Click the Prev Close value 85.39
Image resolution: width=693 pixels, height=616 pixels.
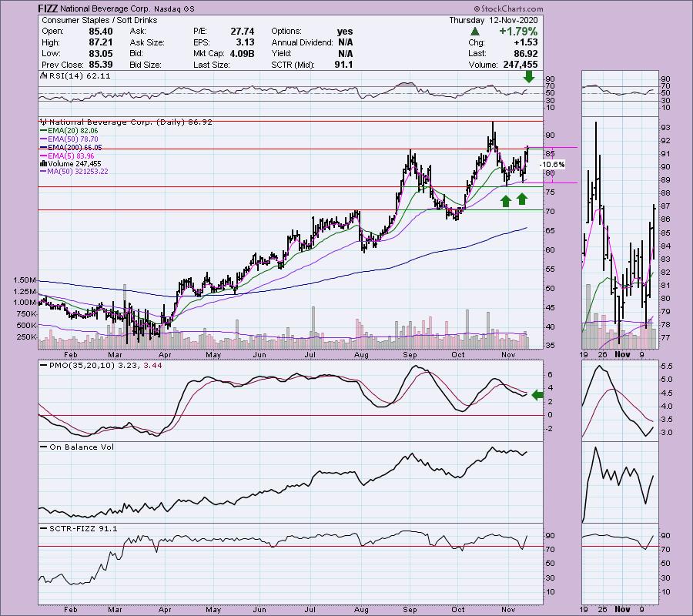coord(100,65)
